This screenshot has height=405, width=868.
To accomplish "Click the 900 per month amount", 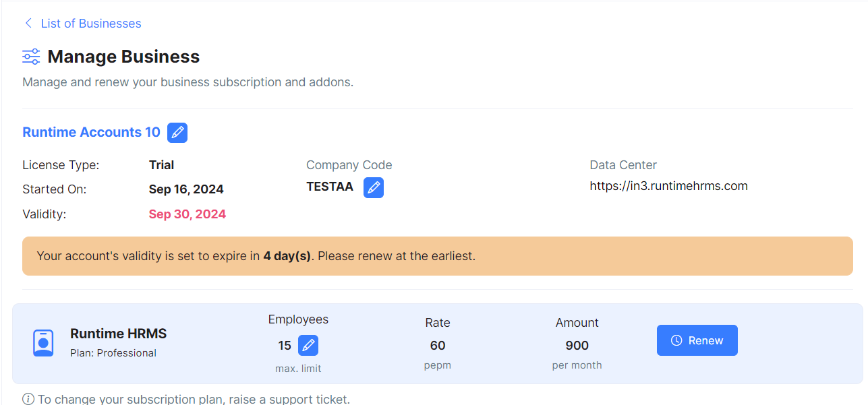I will click(577, 346).
